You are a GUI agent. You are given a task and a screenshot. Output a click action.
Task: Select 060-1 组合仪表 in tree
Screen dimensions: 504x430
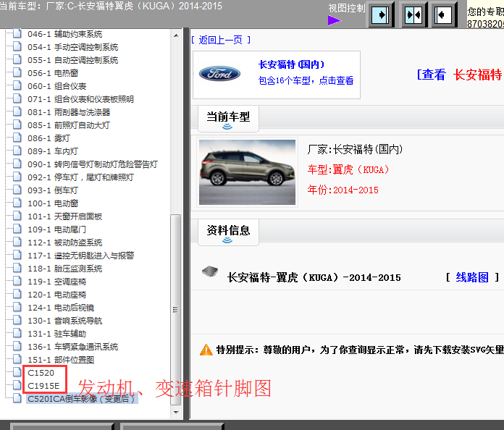[x=57, y=86]
